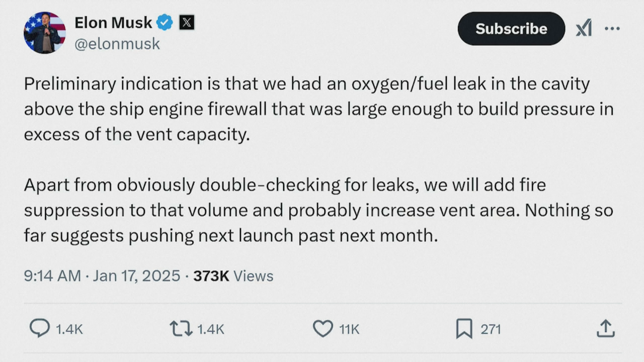644x362 pixels.
Task: View the 373K Views analytics
Action: (x=233, y=276)
